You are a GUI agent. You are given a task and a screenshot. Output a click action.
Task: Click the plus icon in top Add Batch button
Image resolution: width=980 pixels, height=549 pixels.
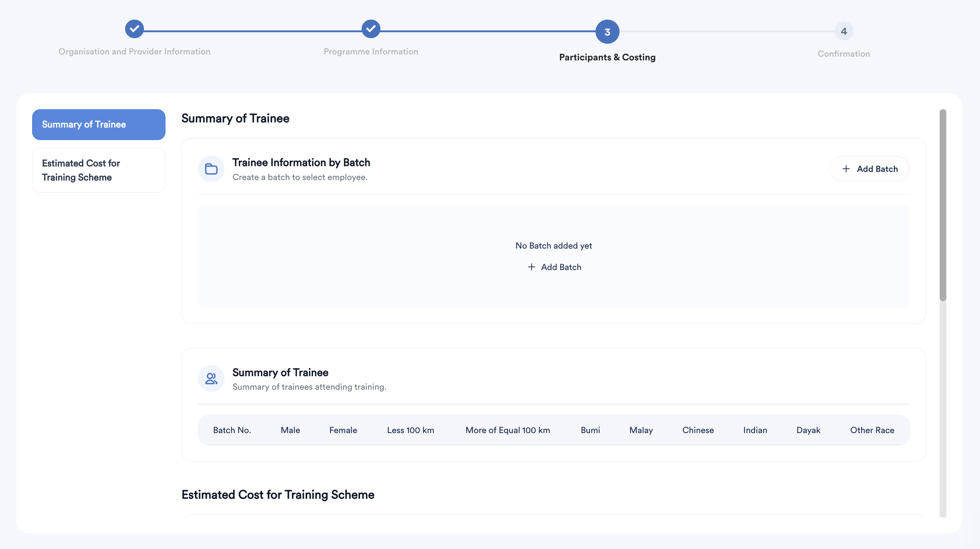pos(846,169)
